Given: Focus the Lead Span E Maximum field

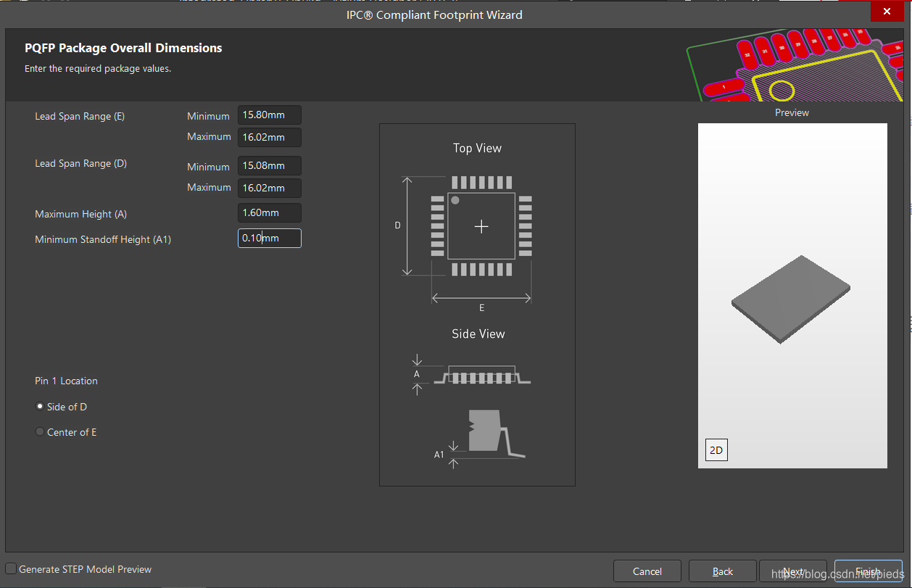Looking at the screenshot, I should click(269, 137).
